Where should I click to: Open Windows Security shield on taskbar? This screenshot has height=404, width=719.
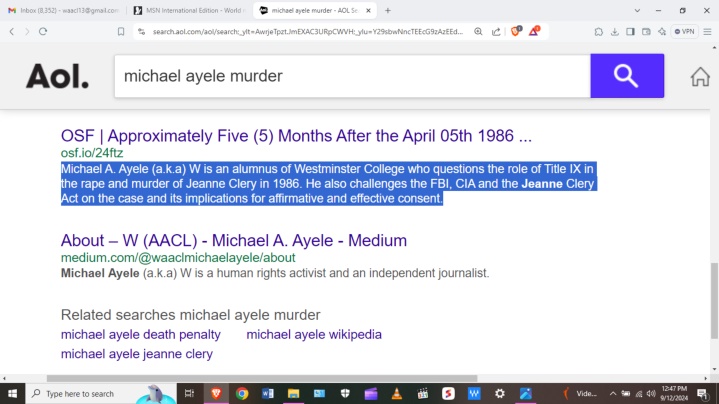(x=345, y=393)
